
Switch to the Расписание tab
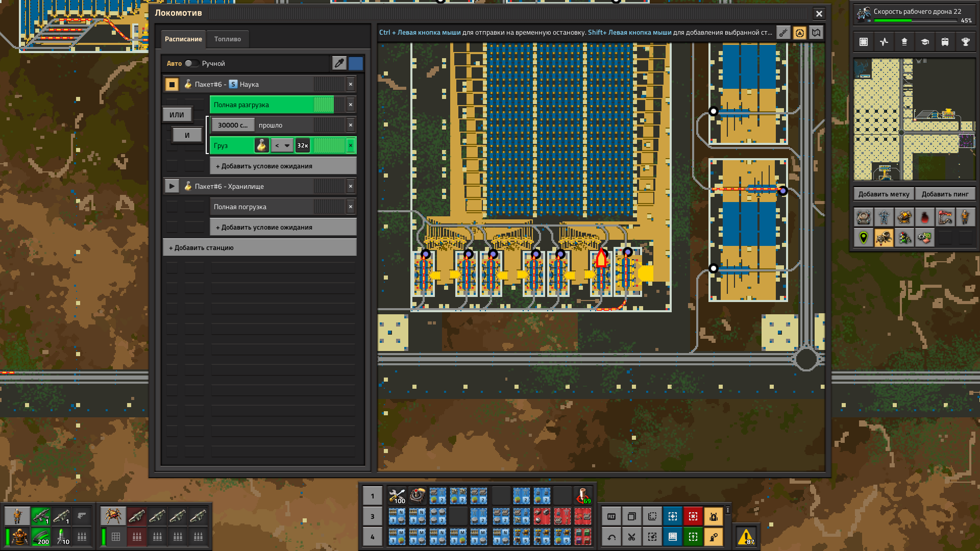(x=183, y=39)
